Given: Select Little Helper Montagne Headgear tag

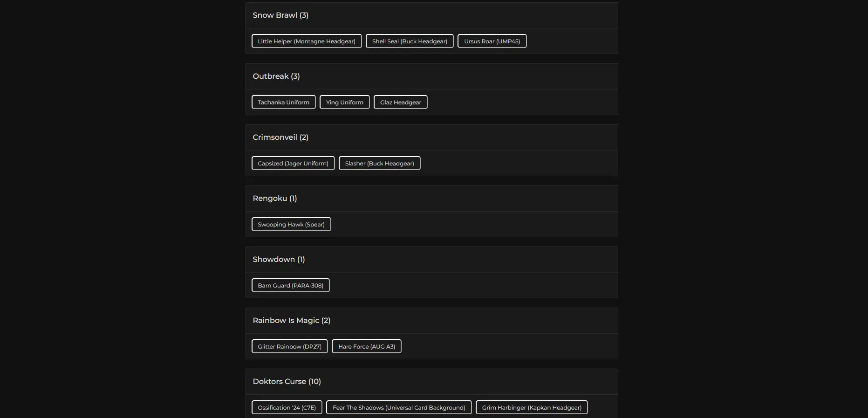Looking at the screenshot, I should (307, 41).
